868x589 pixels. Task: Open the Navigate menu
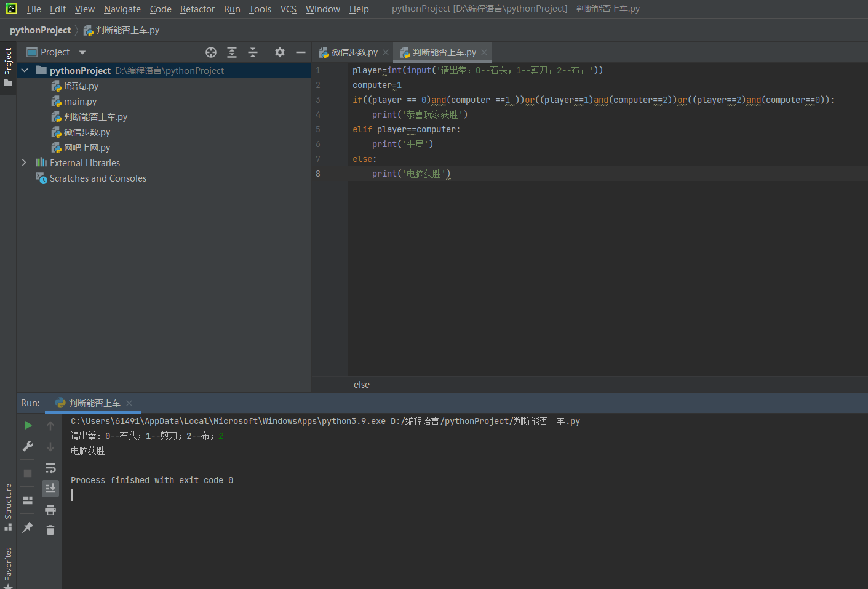click(x=122, y=9)
